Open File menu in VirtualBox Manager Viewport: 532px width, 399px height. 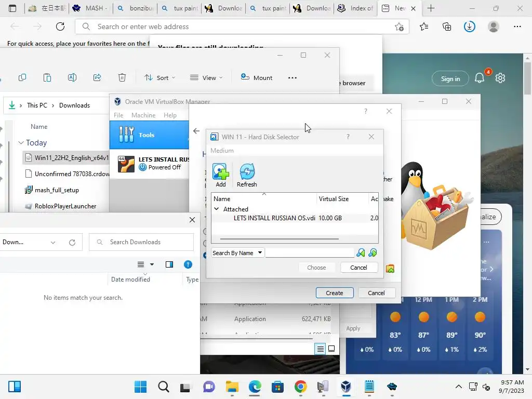(x=118, y=115)
